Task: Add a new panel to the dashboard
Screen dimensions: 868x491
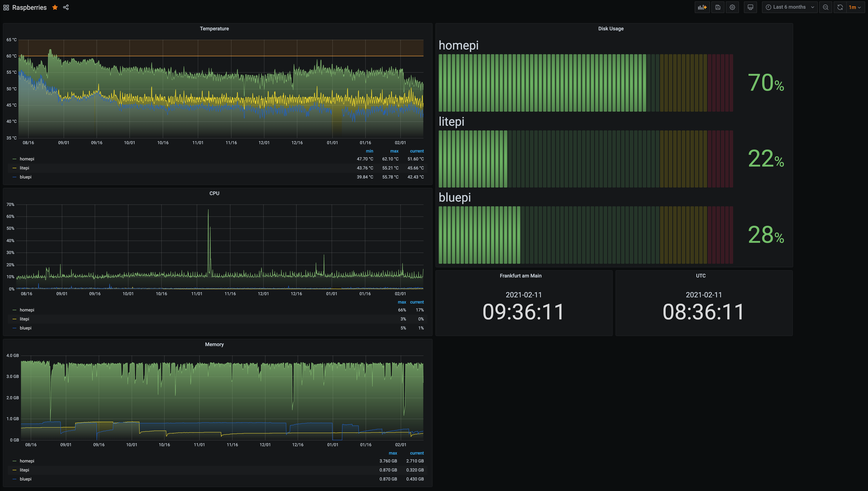Action: click(702, 7)
